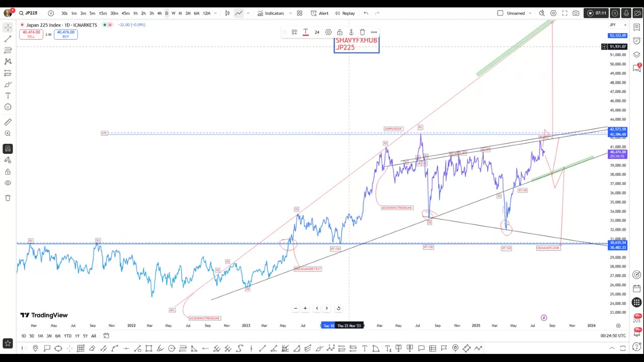Expand chart style dropdown arrow

248,13
